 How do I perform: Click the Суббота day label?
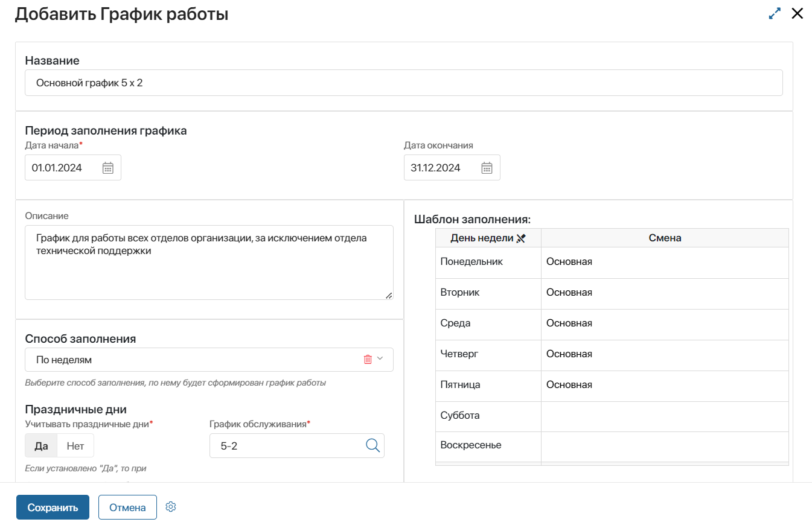[x=460, y=416]
